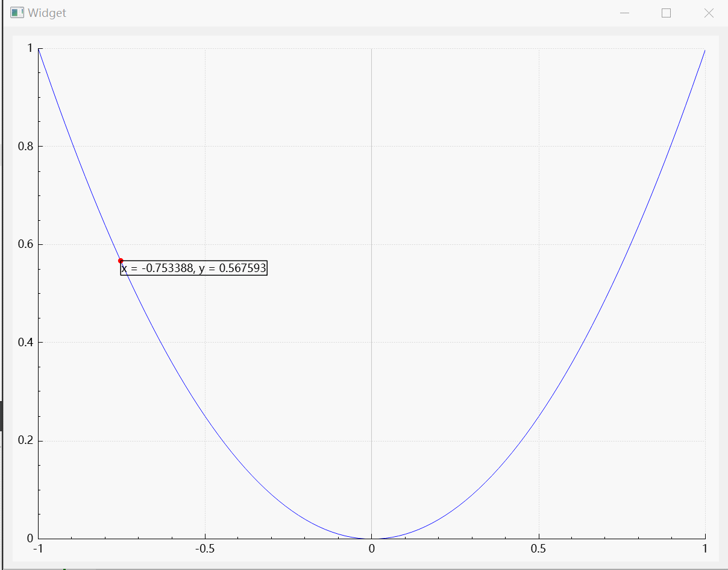The image size is (728, 570).
Task: Click the x-axis tick label -0.5
Action: pos(205,549)
